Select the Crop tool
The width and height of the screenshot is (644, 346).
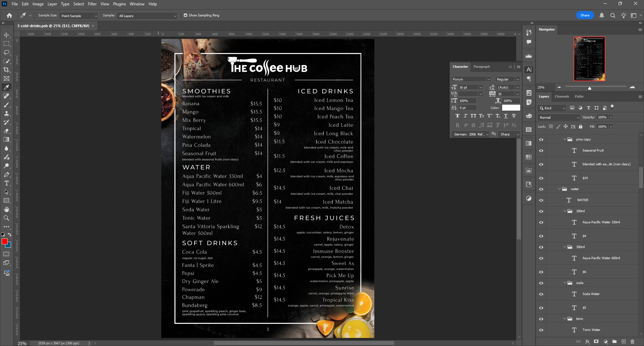pos(6,70)
